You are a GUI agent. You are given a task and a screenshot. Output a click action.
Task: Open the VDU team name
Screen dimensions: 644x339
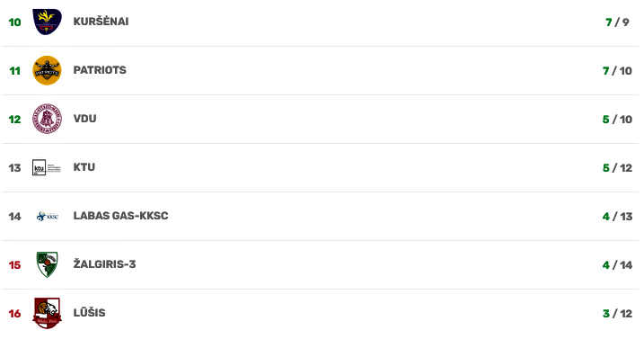(x=85, y=119)
